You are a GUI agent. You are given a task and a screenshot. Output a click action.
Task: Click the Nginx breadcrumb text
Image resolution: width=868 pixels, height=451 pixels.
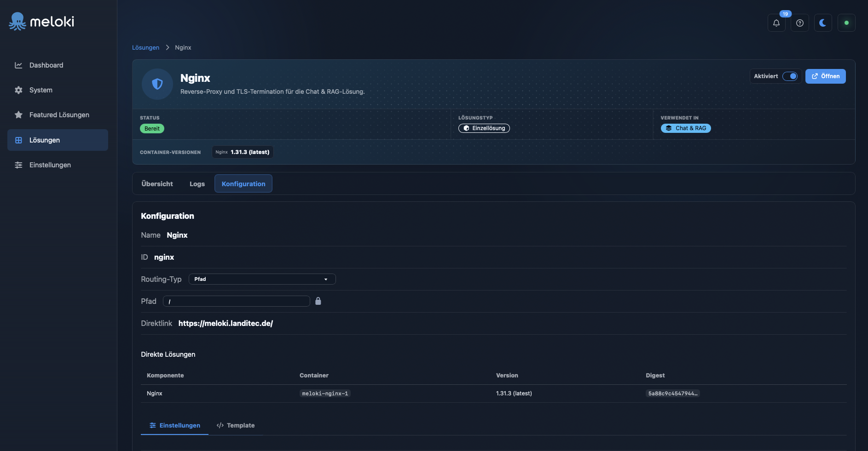click(183, 48)
